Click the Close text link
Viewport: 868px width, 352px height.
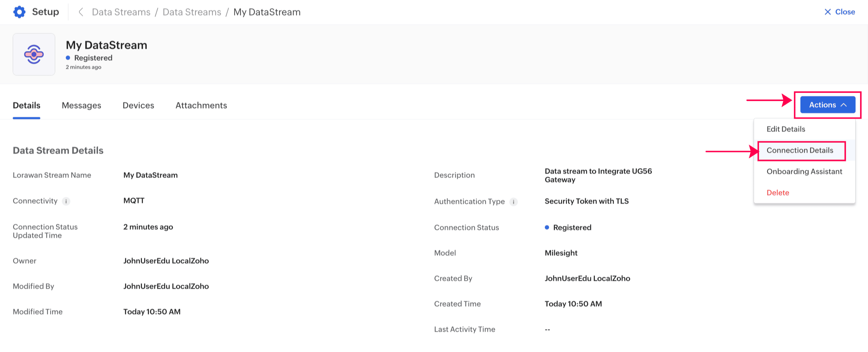[x=845, y=12]
